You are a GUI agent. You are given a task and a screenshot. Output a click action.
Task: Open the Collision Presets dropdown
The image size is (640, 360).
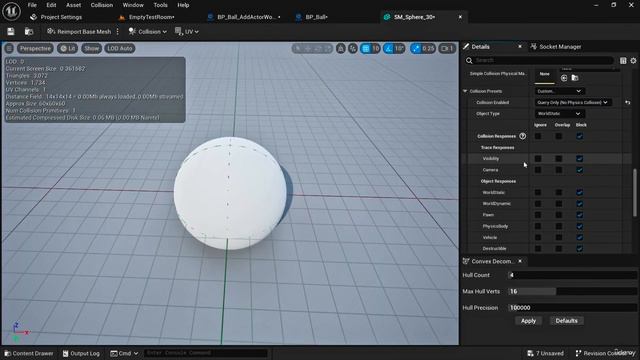559,91
